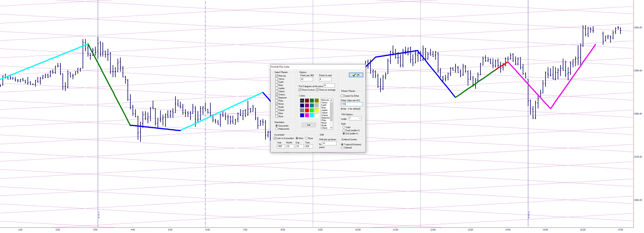
Task: Enable the Neptune planet checkbox
Action: click(277, 97)
